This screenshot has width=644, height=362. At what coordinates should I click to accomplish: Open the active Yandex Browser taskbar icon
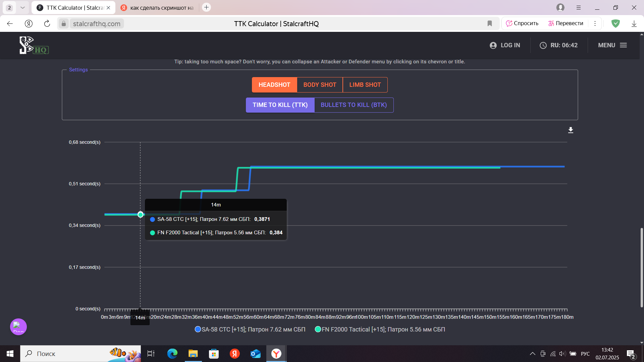coord(276,354)
